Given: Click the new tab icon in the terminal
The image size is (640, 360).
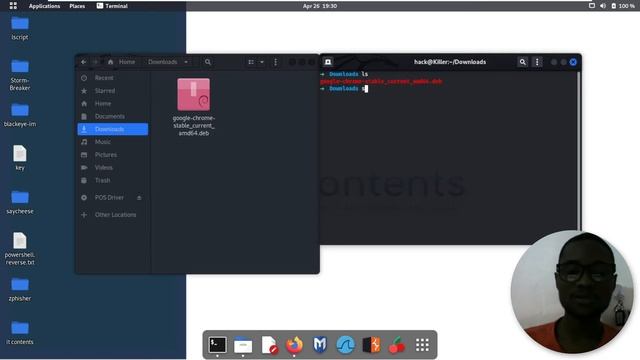Looking at the screenshot, I should (328, 62).
